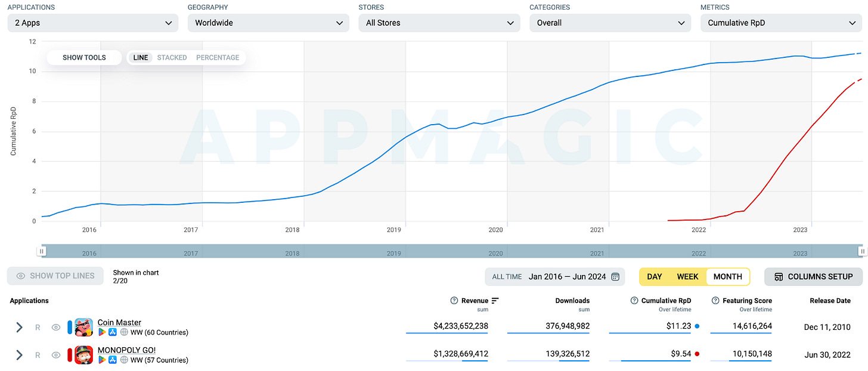The image size is (868, 371).
Task: Click the Jan 2016 — Jun 2024 date range
Action: (x=567, y=277)
